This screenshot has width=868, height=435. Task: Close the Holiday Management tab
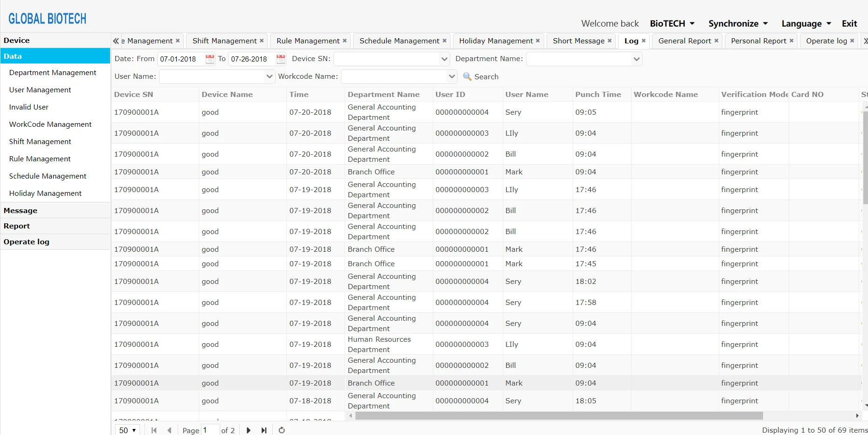click(538, 41)
